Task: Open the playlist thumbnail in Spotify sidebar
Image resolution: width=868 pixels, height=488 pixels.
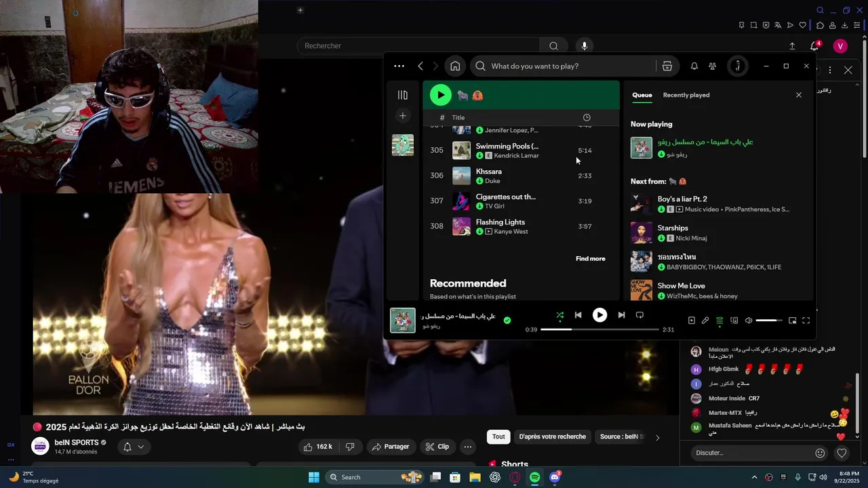Action: point(403,145)
